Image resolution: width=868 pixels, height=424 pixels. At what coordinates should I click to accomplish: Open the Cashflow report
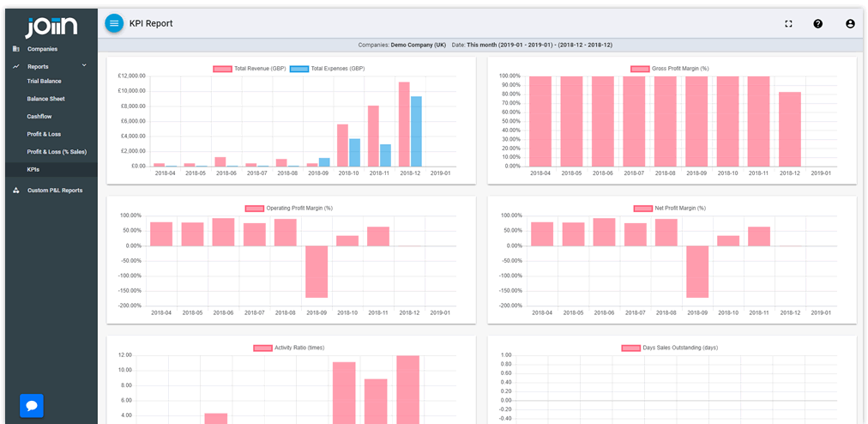coord(39,117)
